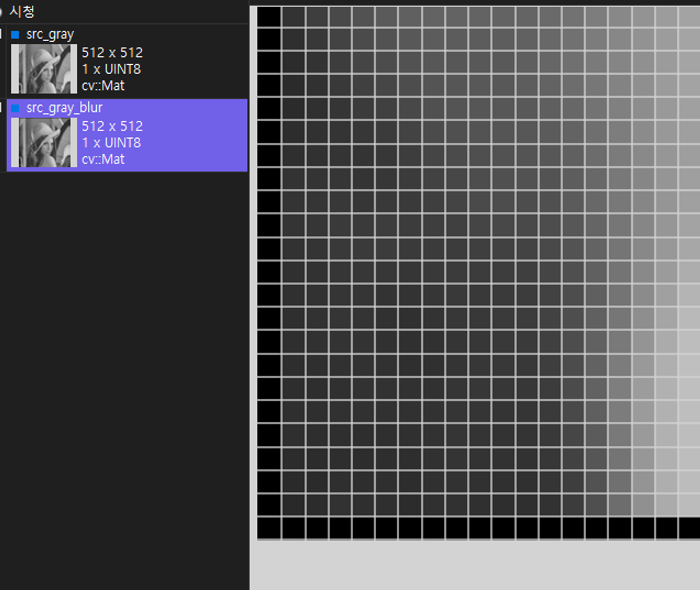This screenshot has width=700, height=590.
Task: Click the cv::Mat type label of src_gray
Action: tap(103, 86)
